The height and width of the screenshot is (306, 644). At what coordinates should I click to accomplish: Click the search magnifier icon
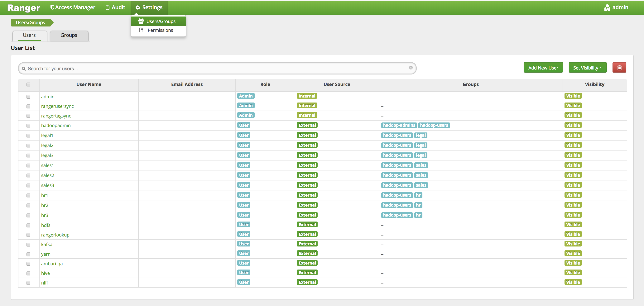point(24,69)
